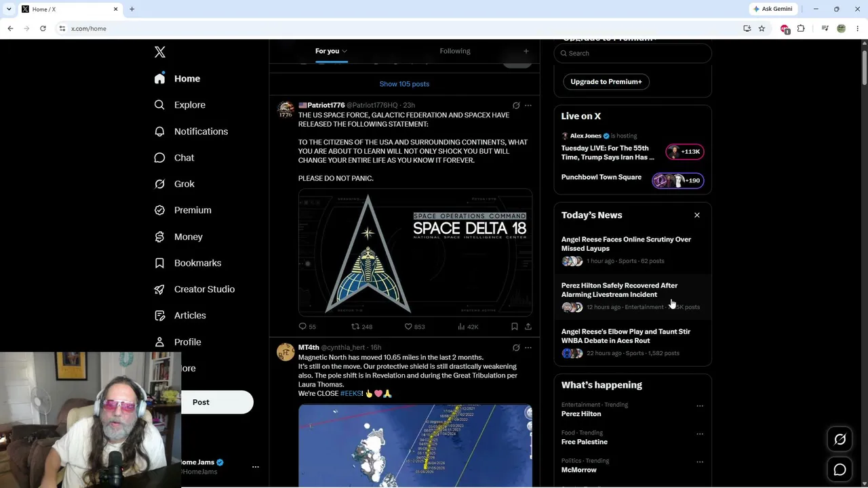This screenshot has height=488, width=868.
Task: Read the Angel Reese missed layups story
Action: coord(633,251)
